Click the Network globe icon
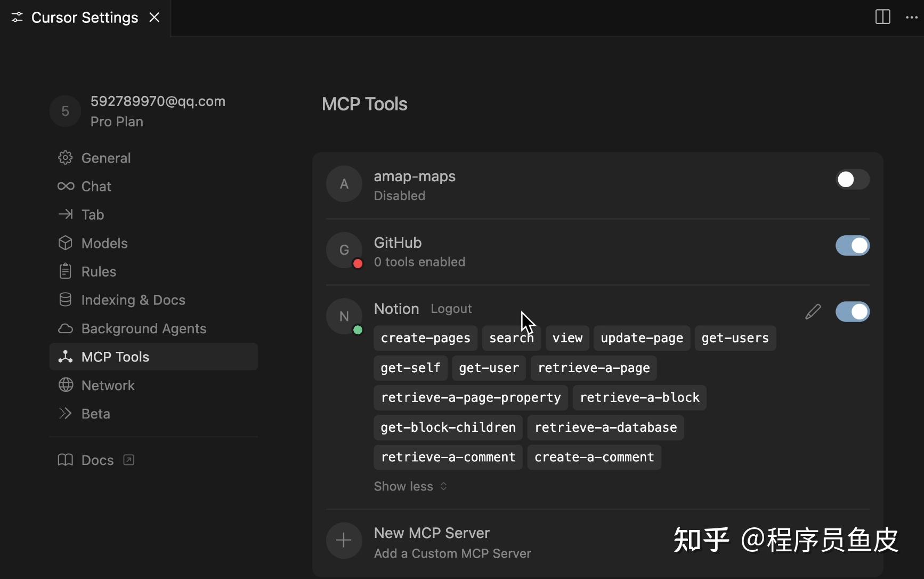The height and width of the screenshot is (579, 924). [66, 385]
